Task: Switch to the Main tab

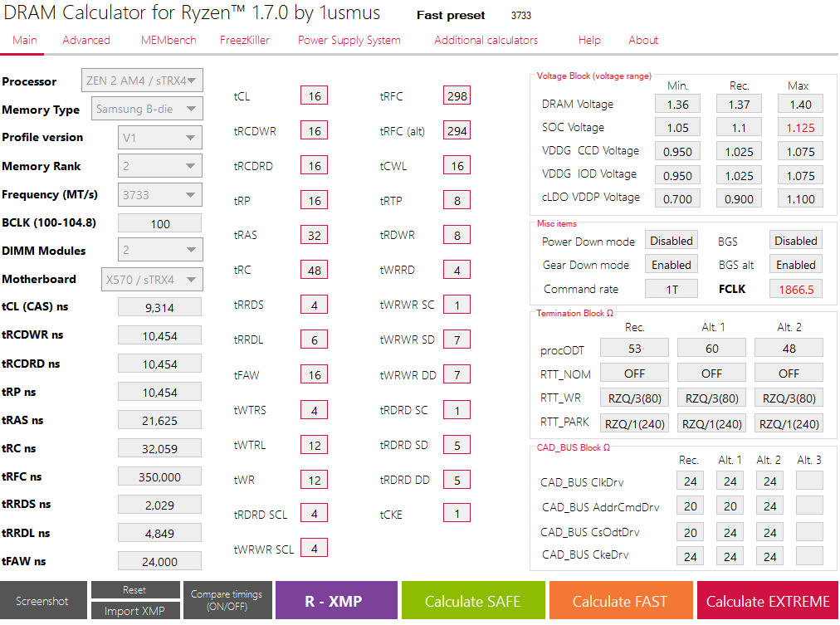Action: pos(25,40)
